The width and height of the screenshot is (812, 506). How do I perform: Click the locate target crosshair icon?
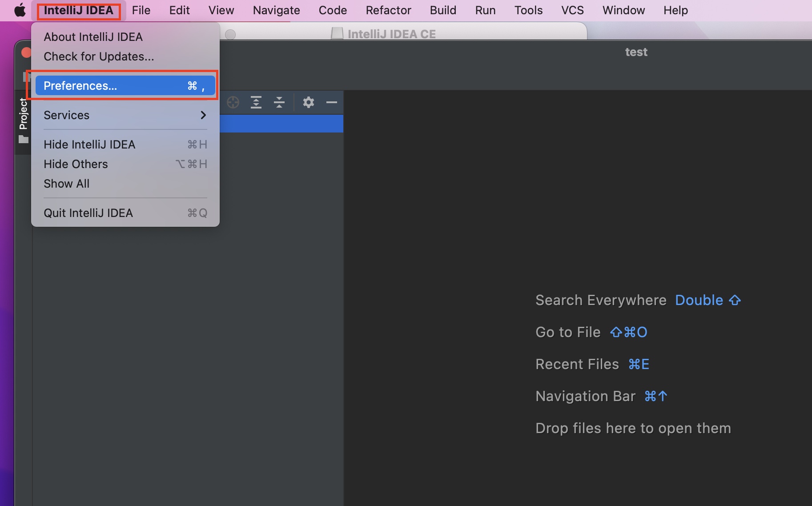tap(233, 103)
